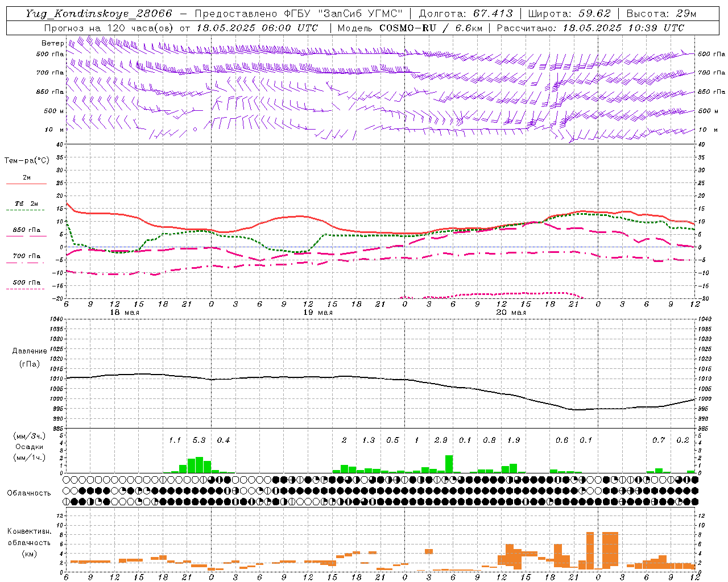Click the 18 мая date label
Image resolution: width=728 pixels, height=582 pixels.
[124, 313]
